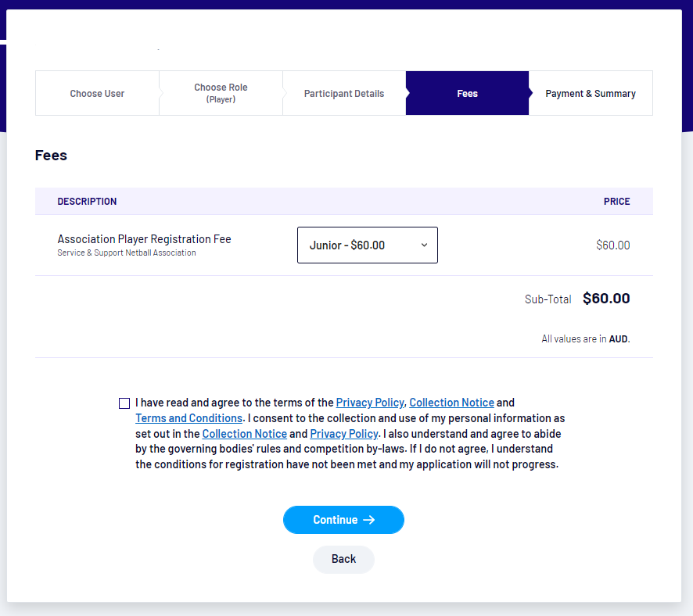
Task: Select the Fees step tab
Action: pyautogui.click(x=467, y=93)
